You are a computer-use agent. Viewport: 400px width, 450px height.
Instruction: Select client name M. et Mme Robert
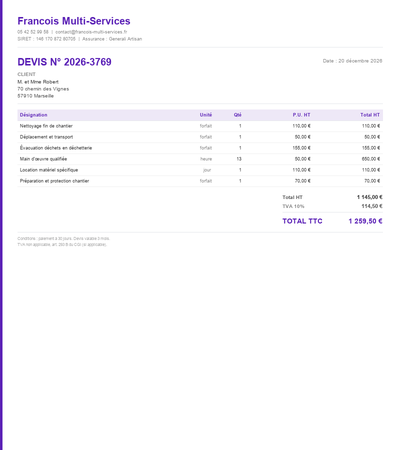tap(38, 82)
